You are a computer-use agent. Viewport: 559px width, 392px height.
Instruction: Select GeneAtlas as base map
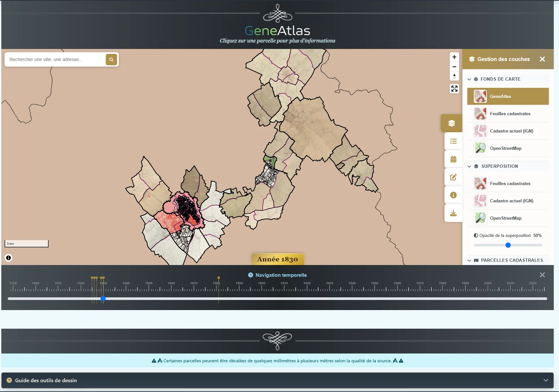pos(508,96)
